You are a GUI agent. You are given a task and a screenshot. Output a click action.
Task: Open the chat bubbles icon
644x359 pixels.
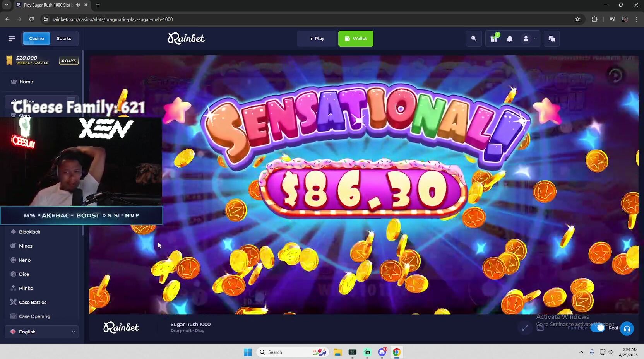click(x=552, y=39)
